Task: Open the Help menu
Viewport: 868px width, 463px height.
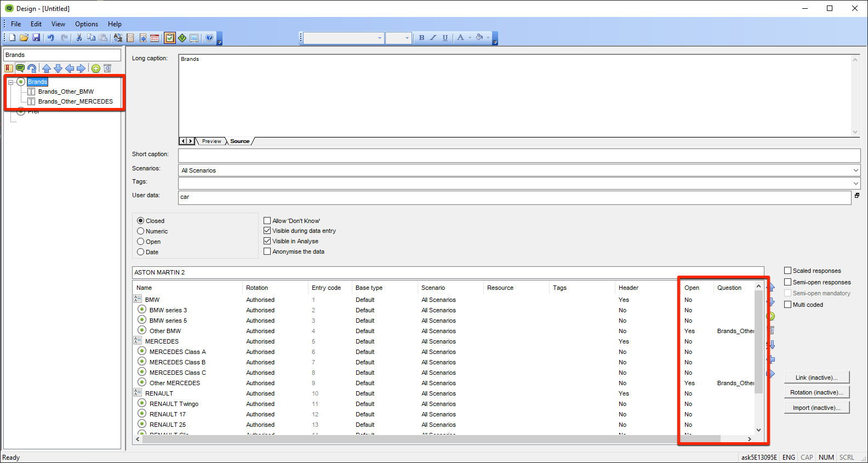Action: [115, 24]
